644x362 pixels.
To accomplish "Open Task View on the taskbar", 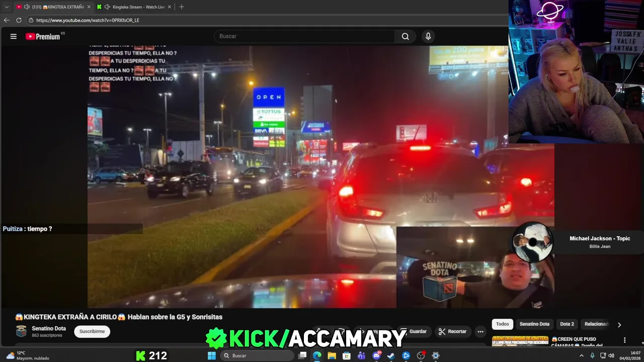I will (x=302, y=355).
